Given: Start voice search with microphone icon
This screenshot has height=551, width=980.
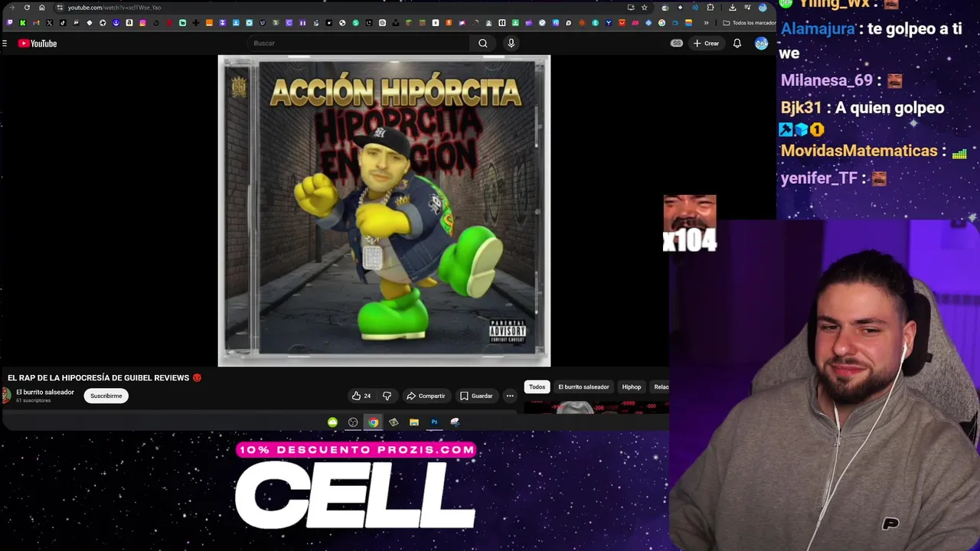Looking at the screenshot, I should (x=511, y=44).
